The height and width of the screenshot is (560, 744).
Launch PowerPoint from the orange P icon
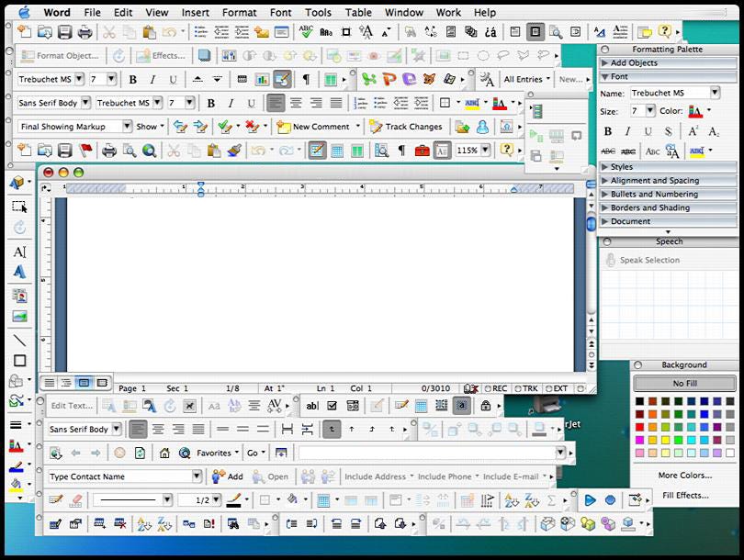click(x=389, y=79)
